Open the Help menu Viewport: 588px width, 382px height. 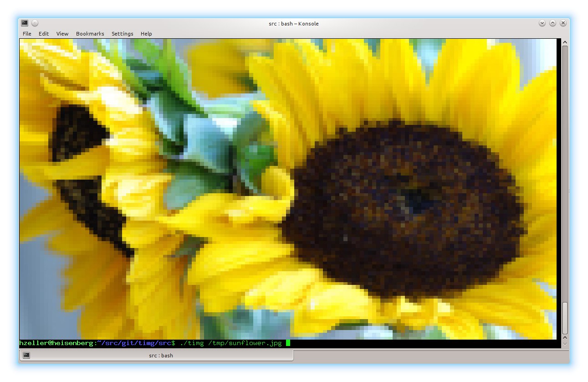coord(146,34)
